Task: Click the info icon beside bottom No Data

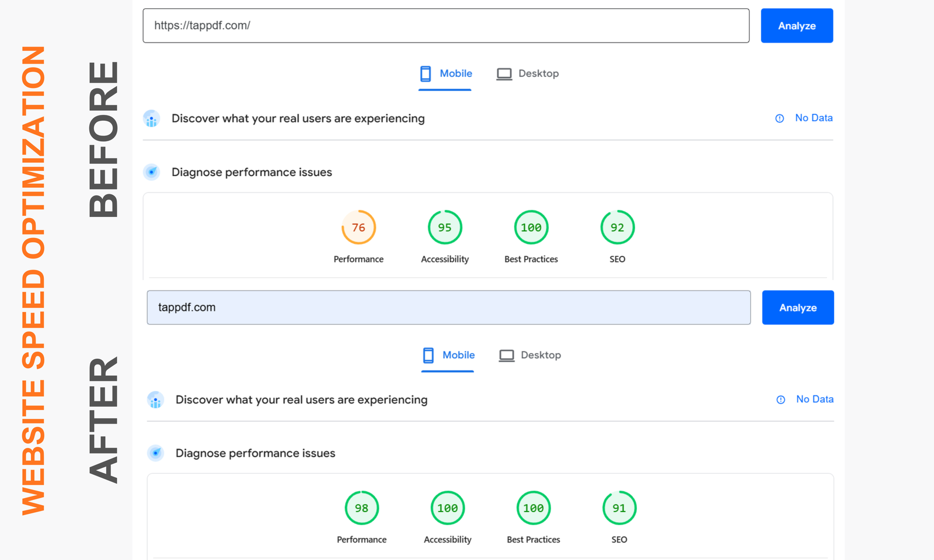Action: coord(780,399)
